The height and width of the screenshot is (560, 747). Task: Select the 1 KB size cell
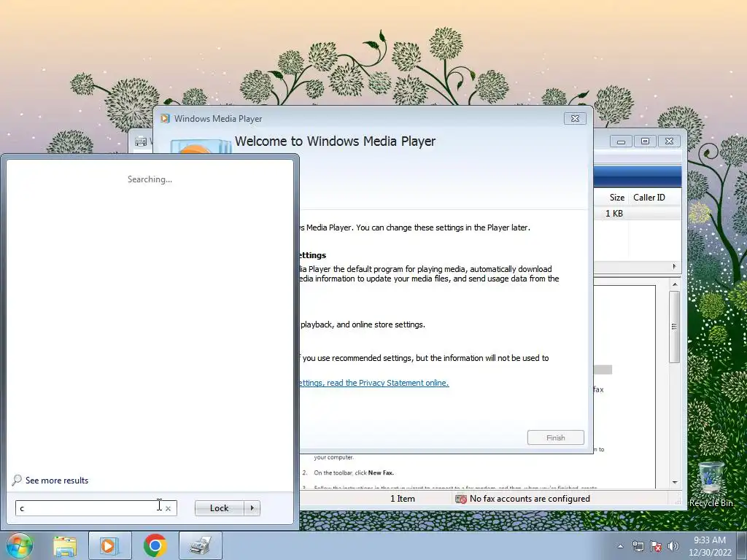point(614,214)
